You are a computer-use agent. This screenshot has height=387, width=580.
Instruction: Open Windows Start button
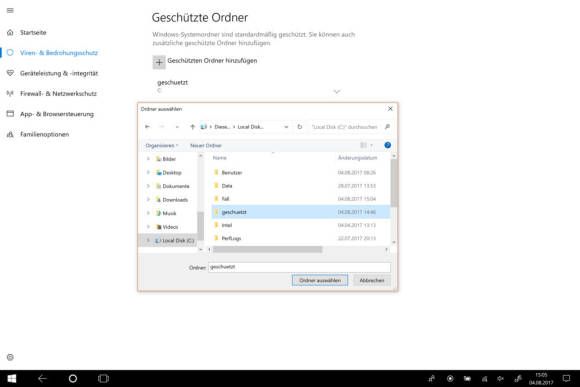click(12, 378)
